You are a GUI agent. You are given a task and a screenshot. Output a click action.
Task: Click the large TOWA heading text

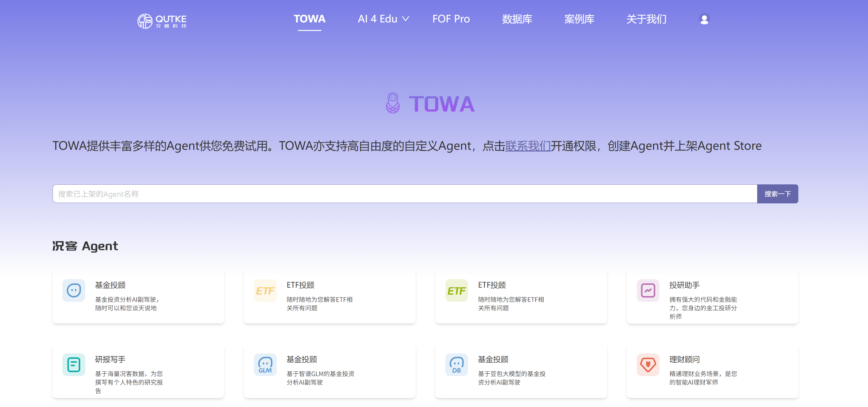(x=441, y=104)
